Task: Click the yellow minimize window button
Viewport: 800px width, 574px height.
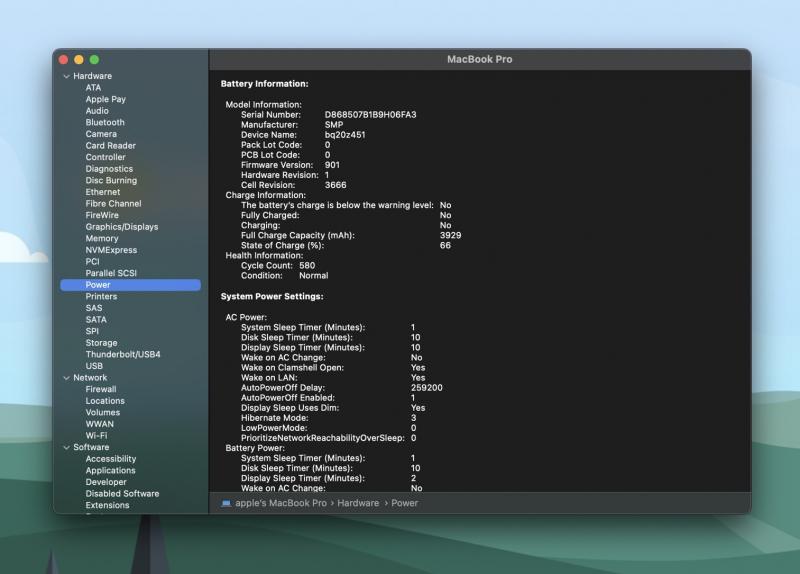Action: (79, 60)
